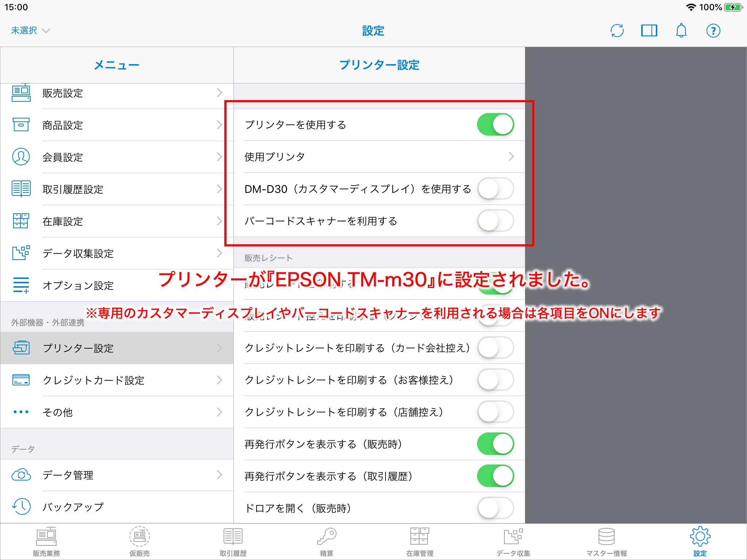Click the データ管理 cloud icon
Image resolution: width=747 pixels, height=560 pixels.
click(x=21, y=475)
